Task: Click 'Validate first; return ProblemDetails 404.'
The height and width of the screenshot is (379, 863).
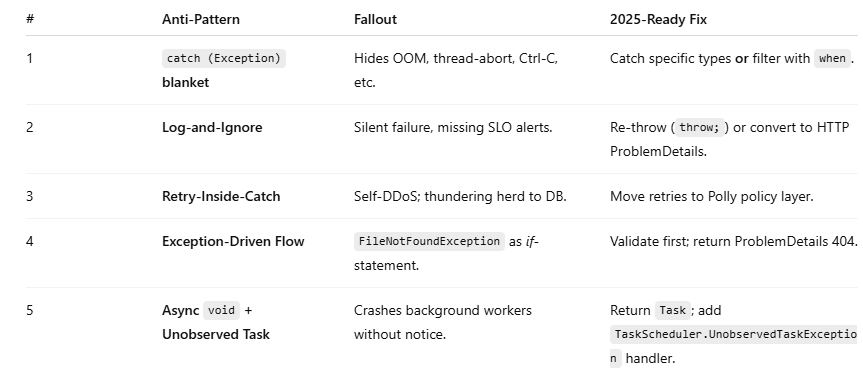Action: pyautogui.click(x=734, y=241)
